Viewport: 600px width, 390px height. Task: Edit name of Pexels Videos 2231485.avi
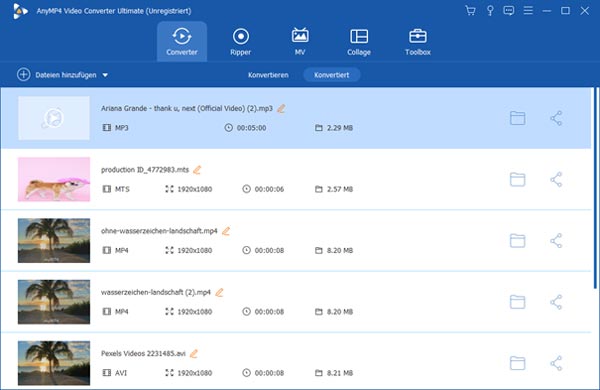coord(194,354)
